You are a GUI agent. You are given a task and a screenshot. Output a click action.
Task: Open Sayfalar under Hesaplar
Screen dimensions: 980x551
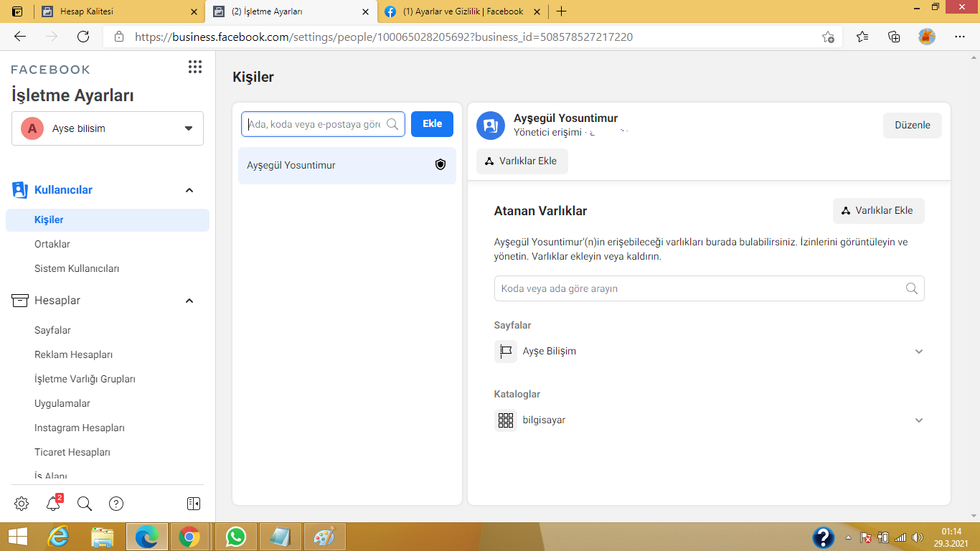pos(52,331)
